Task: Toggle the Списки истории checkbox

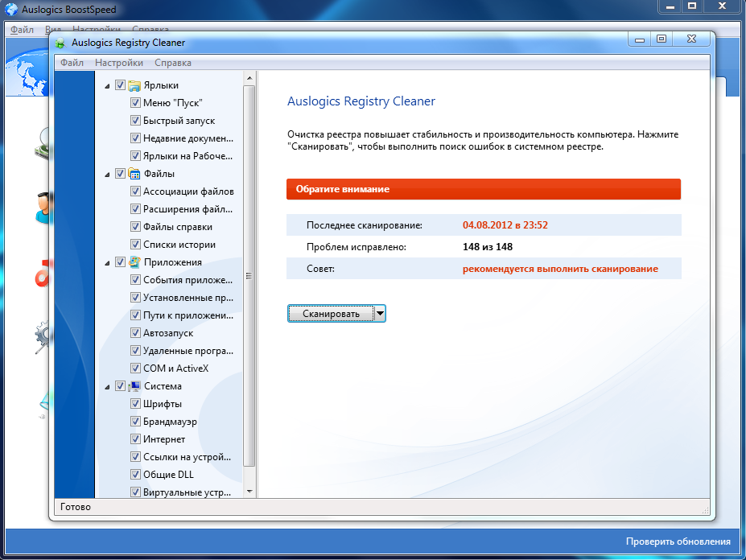Action: (x=135, y=244)
